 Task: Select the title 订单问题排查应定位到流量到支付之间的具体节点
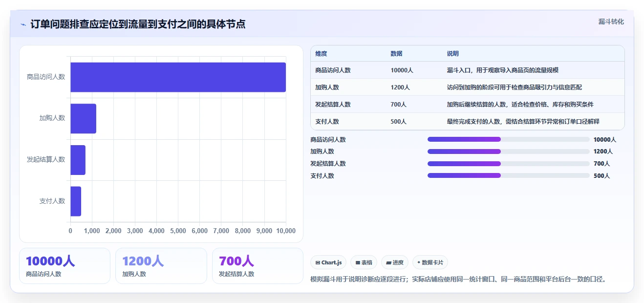(138, 24)
